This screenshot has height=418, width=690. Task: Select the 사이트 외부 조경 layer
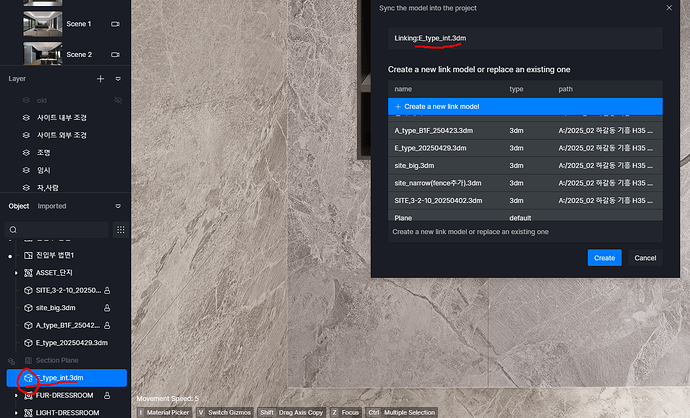click(x=62, y=135)
